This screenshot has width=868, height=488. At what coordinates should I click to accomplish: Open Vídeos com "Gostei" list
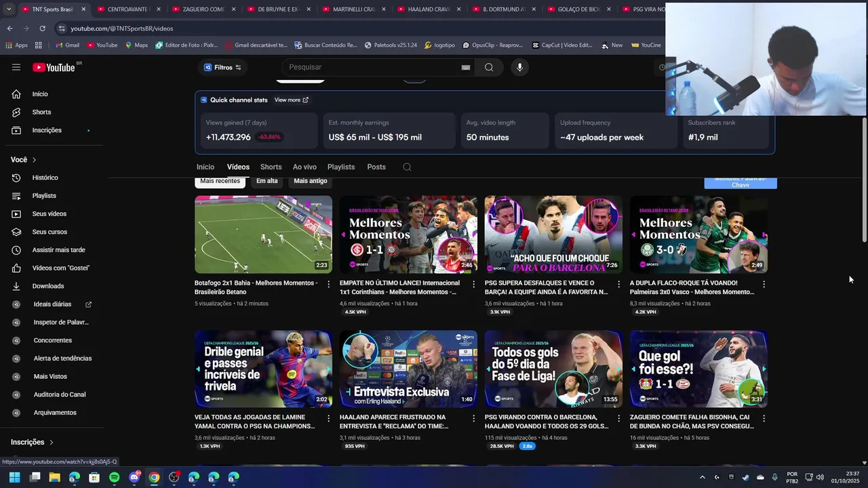point(60,268)
